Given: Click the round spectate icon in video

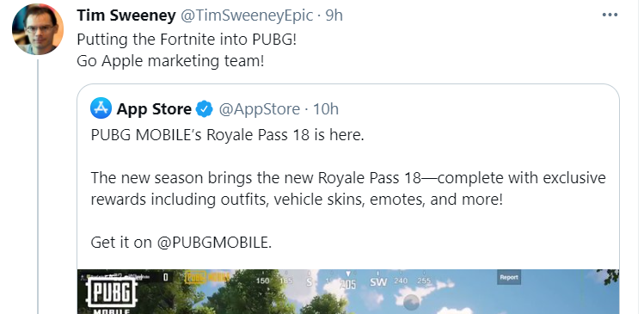Looking at the screenshot, I should point(411,303).
